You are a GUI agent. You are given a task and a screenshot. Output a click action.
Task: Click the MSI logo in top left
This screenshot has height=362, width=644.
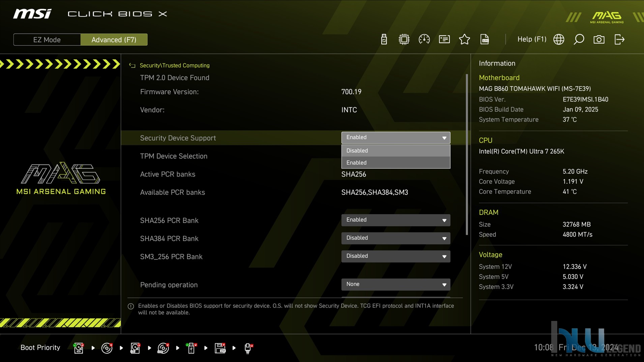point(32,14)
